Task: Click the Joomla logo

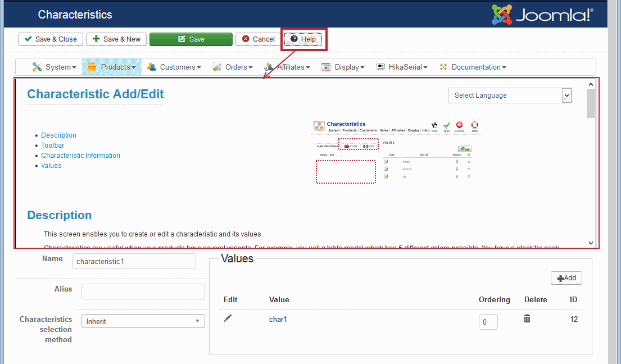Action: point(542,15)
